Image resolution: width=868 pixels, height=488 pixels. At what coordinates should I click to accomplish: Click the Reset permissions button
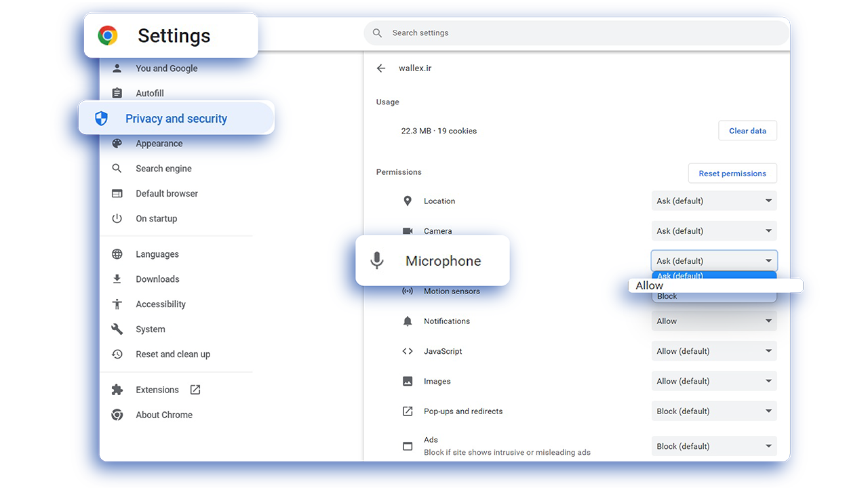[x=732, y=174]
